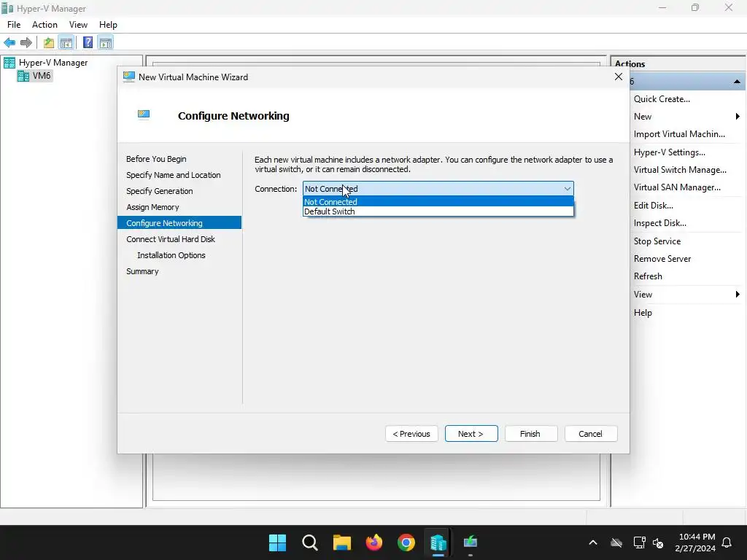Go to Before You Begin step
747x560 pixels.
point(156,159)
